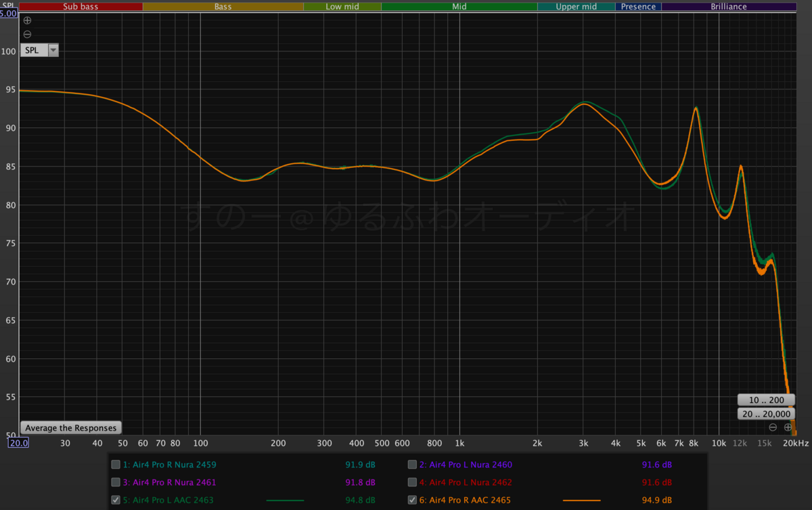This screenshot has width=812, height=510.
Task: Zoom in vertical axis with plus icon
Action: click(27, 20)
